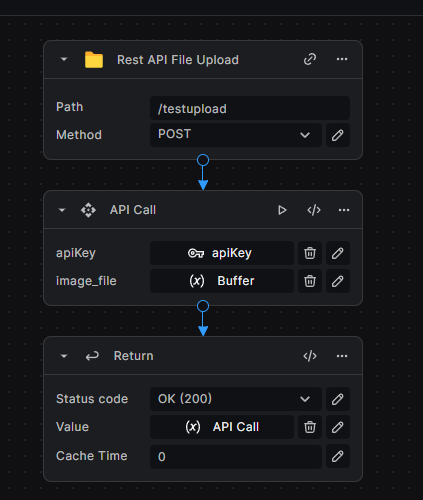Click the API Call variable in Value
This screenshot has height=500, width=423.
pos(222,427)
